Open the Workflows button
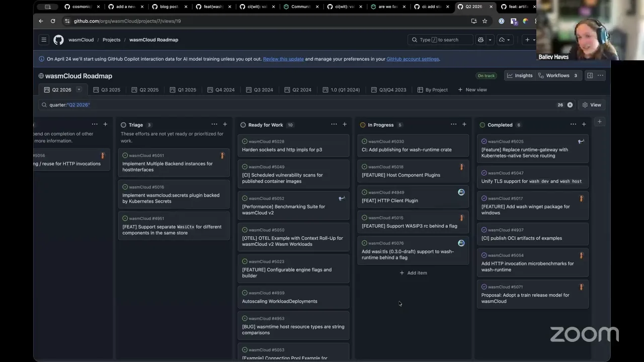This screenshot has width=644, height=362. coord(557,75)
